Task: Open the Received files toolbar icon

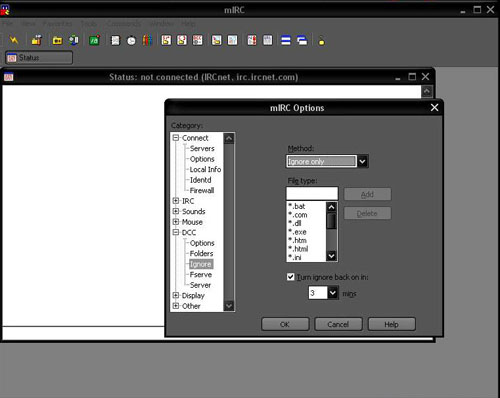Action: pyautogui.click(x=217, y=40)
